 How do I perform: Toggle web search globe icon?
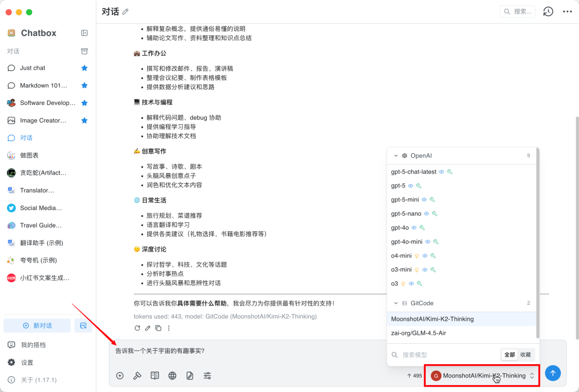[172, 375]
